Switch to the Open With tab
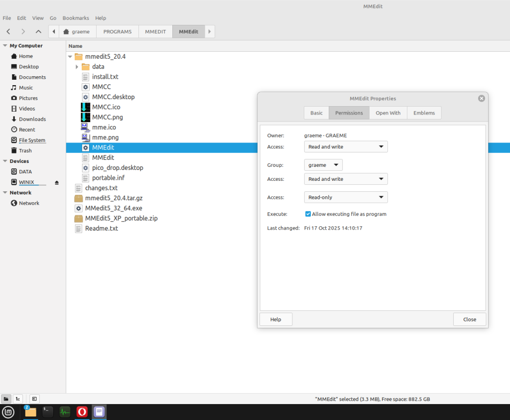 (x=388, y=113)
